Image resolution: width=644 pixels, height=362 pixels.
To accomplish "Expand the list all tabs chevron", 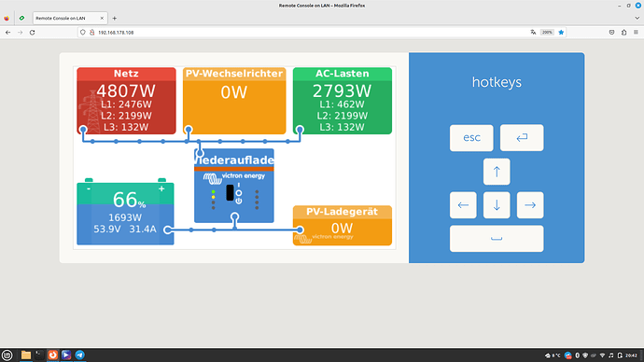I will click(x=637, y=18).
